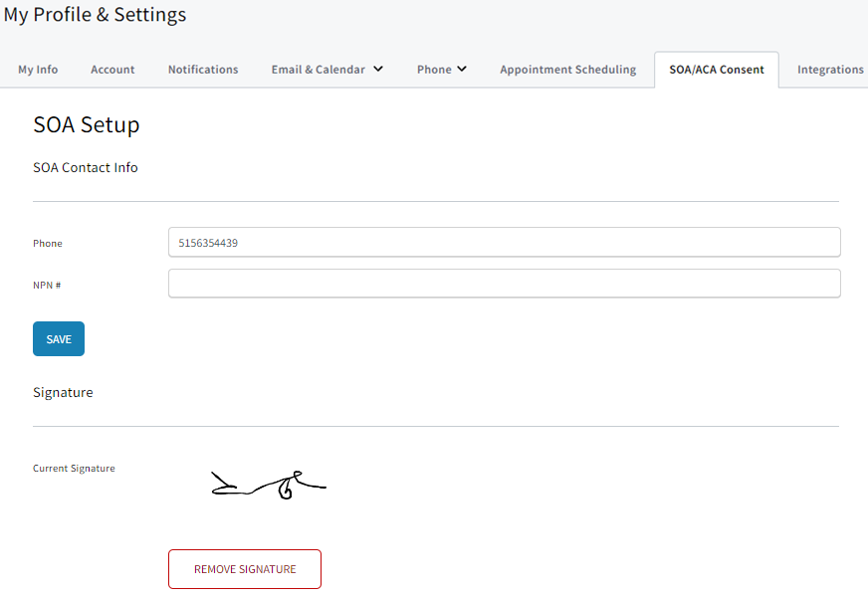
Task: Click the empty NPN # field
Action: tap(504, 283)
